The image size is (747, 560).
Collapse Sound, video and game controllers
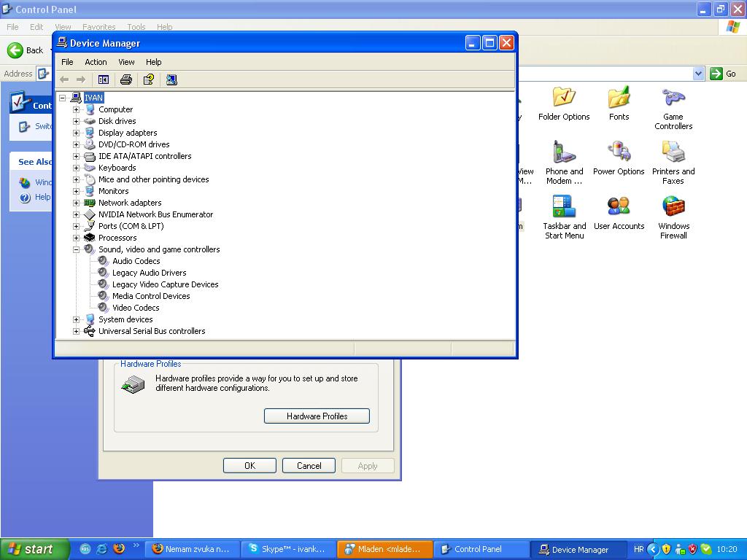[76, 249]
